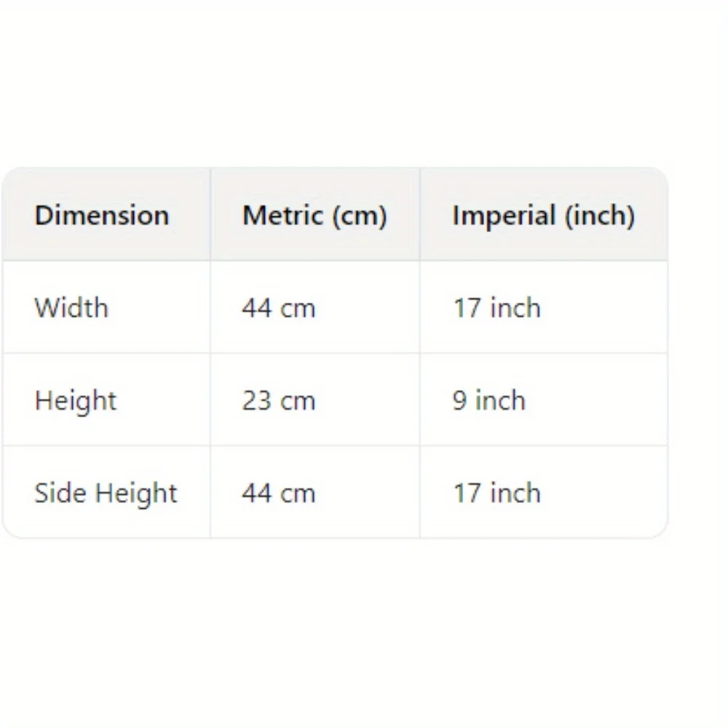This screenshot has width=728, height=728.
Task: Click the Dimension column header
Action: pyautogui.click(x=101, y=215)
